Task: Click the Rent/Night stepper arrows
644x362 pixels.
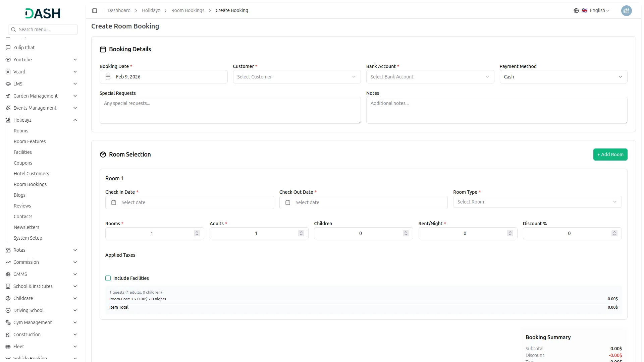Action: point(510,233)
